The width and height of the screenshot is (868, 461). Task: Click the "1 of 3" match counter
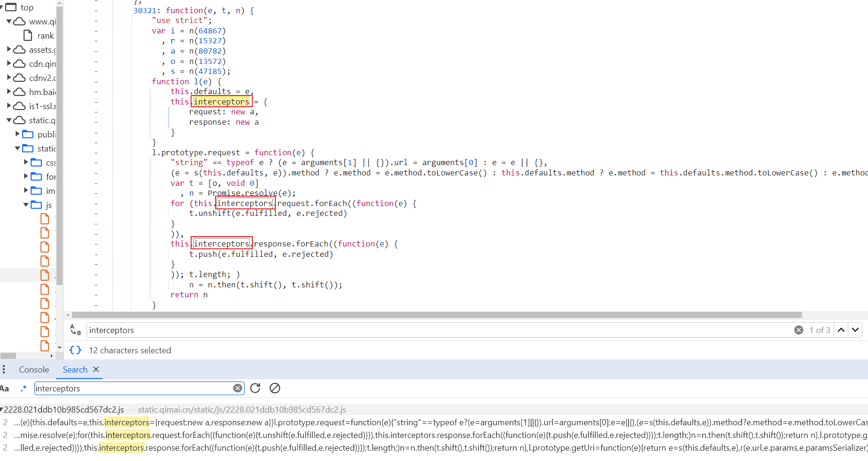click(820, 330)
